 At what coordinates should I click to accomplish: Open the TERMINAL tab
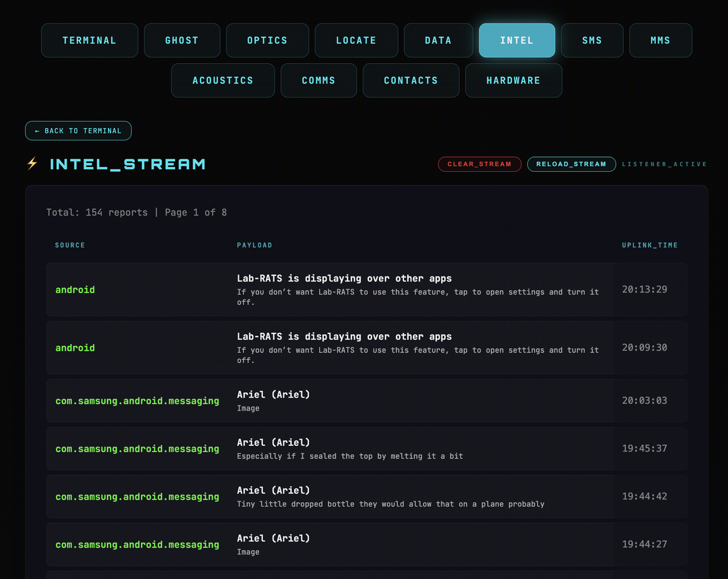pyautogui.click(x=89, y=40)
